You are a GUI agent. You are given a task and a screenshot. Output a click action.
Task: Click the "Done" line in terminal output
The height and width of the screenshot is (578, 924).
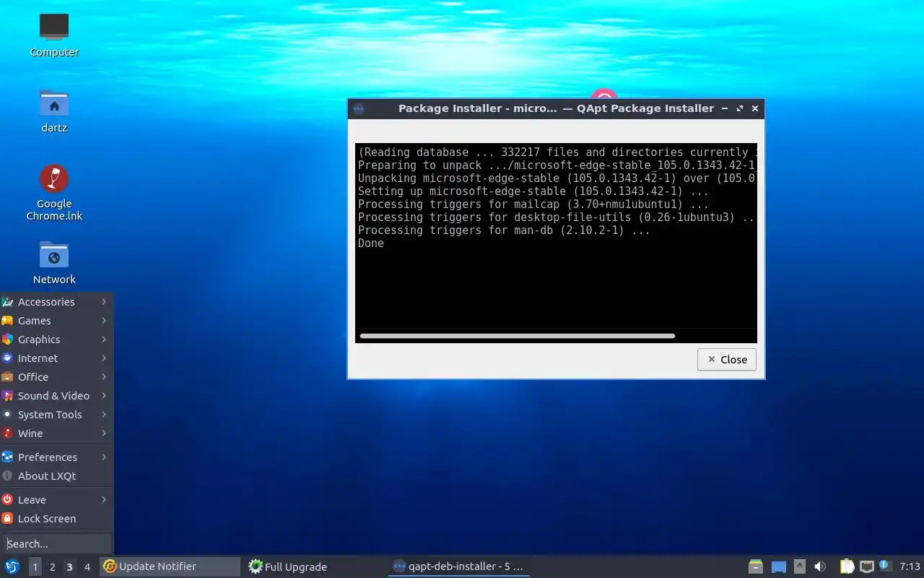point(371,243)
